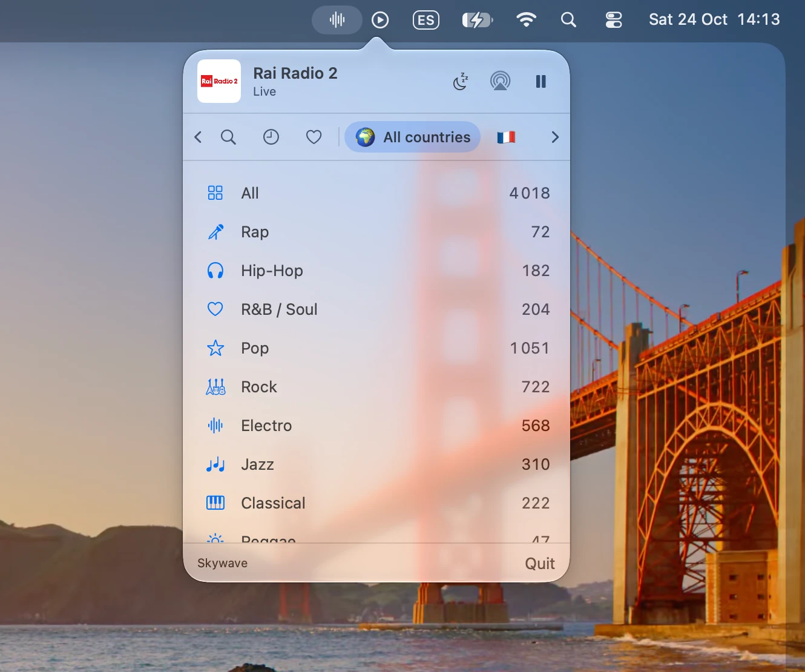Click the R&B / Soul heart icon
805x672 pixels.
point(215,309)
